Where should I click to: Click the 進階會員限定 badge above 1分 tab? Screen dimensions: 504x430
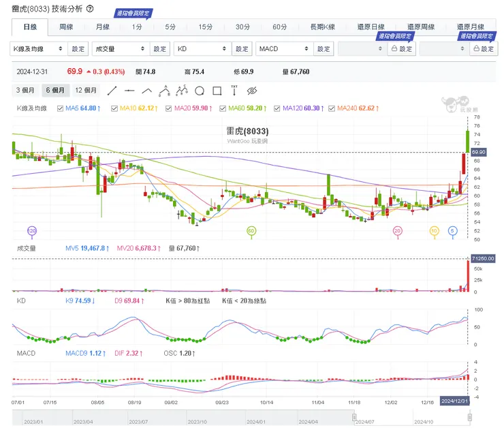click(133, 13)
